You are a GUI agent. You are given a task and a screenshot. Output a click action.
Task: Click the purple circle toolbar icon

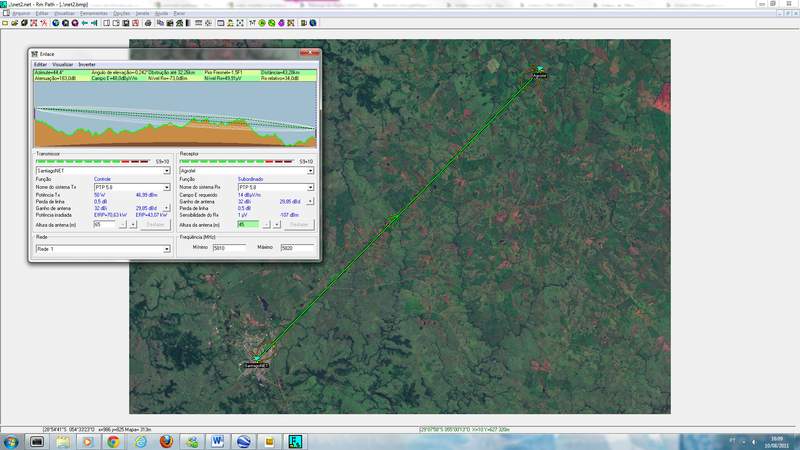coord(281,23)
